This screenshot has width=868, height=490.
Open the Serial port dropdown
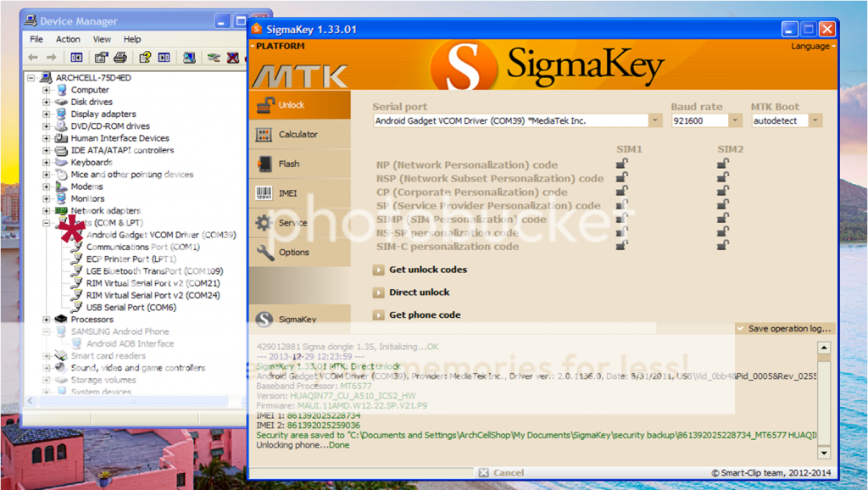655,121
